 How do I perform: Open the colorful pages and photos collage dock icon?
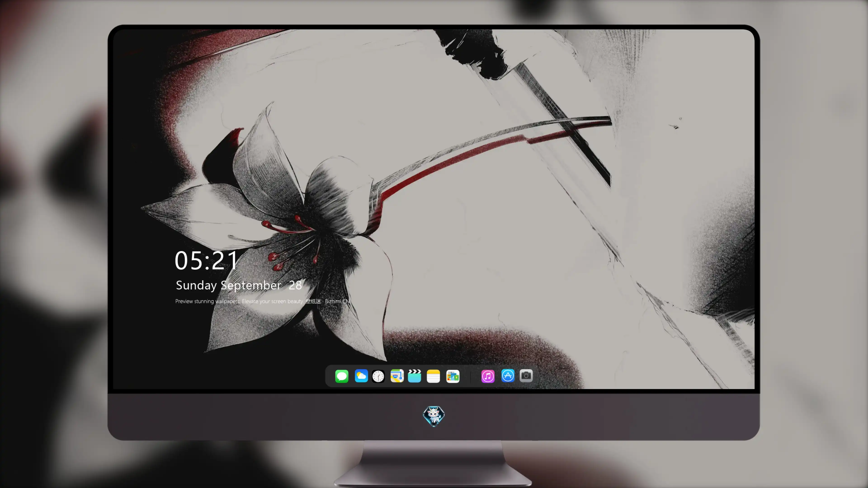tap(453, 376)
